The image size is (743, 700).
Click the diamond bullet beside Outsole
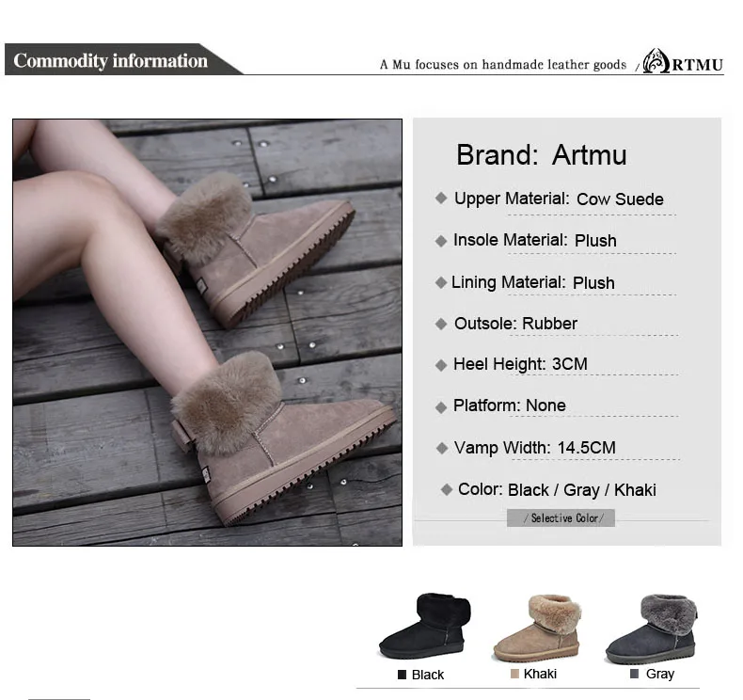pos(441,325)
